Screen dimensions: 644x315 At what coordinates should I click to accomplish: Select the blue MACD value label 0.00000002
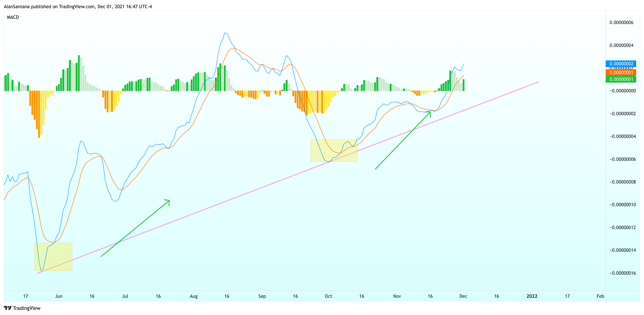pos(621,64)
